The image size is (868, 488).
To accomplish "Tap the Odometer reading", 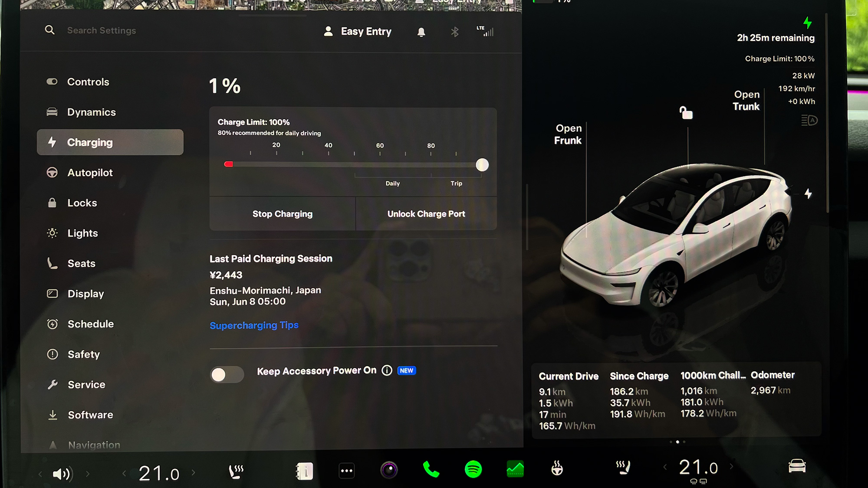I will [x=773, y=383].
